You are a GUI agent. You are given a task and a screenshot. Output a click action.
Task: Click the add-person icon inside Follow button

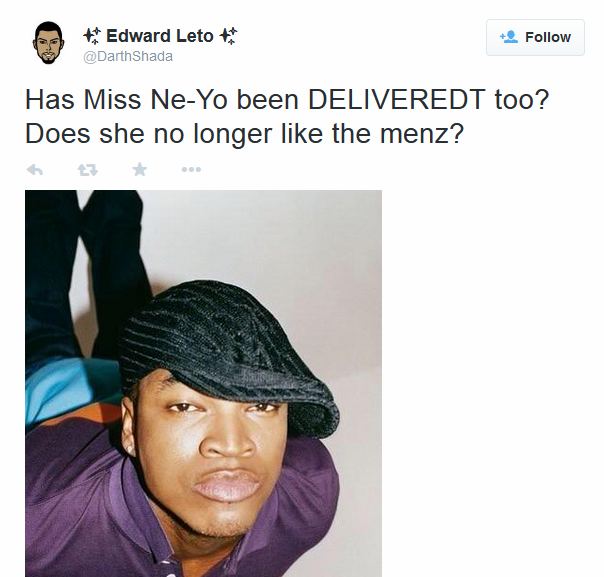point(509,37)
